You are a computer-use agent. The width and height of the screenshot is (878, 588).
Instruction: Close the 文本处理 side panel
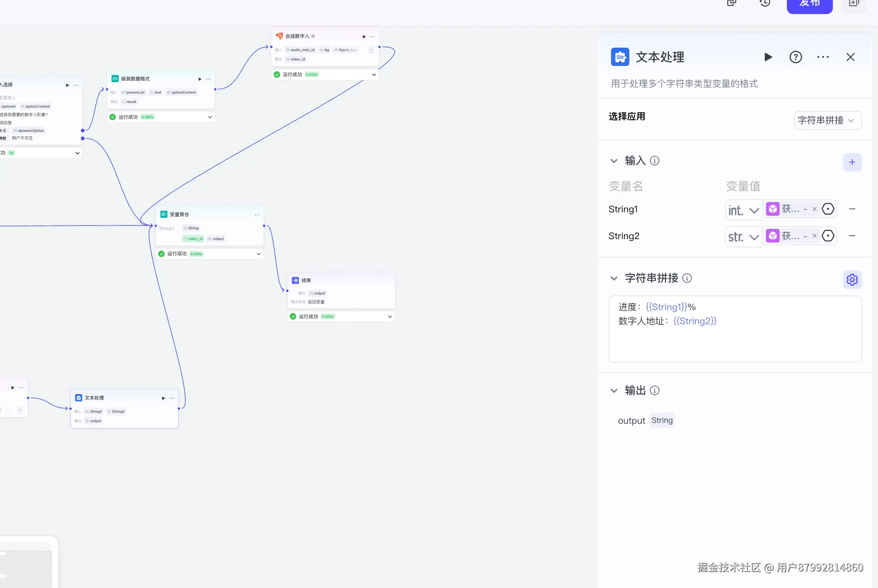850,57
